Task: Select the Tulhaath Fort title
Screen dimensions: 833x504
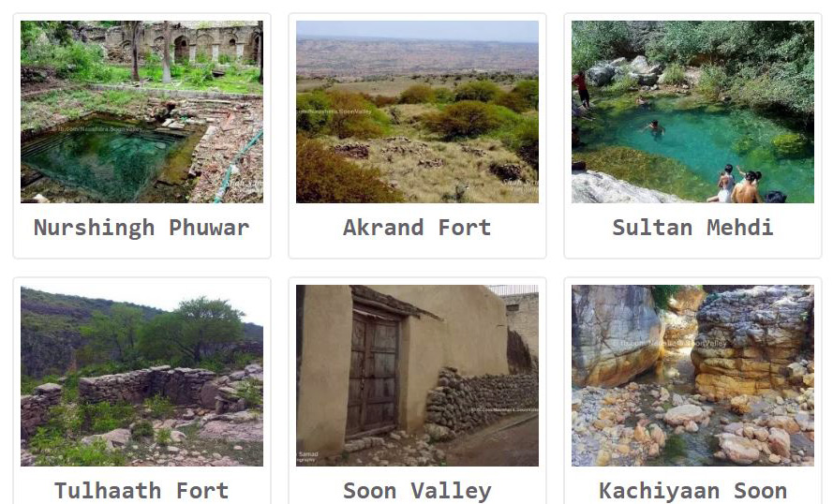Action: (141, 491)
